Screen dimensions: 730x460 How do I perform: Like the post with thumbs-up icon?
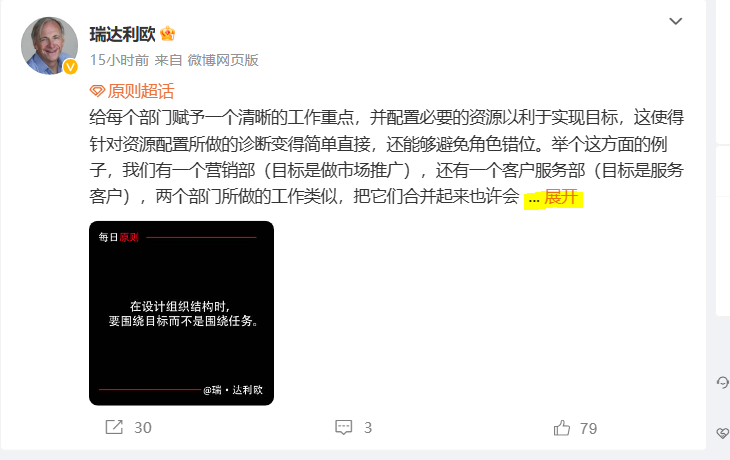click(x=561, y=427)
